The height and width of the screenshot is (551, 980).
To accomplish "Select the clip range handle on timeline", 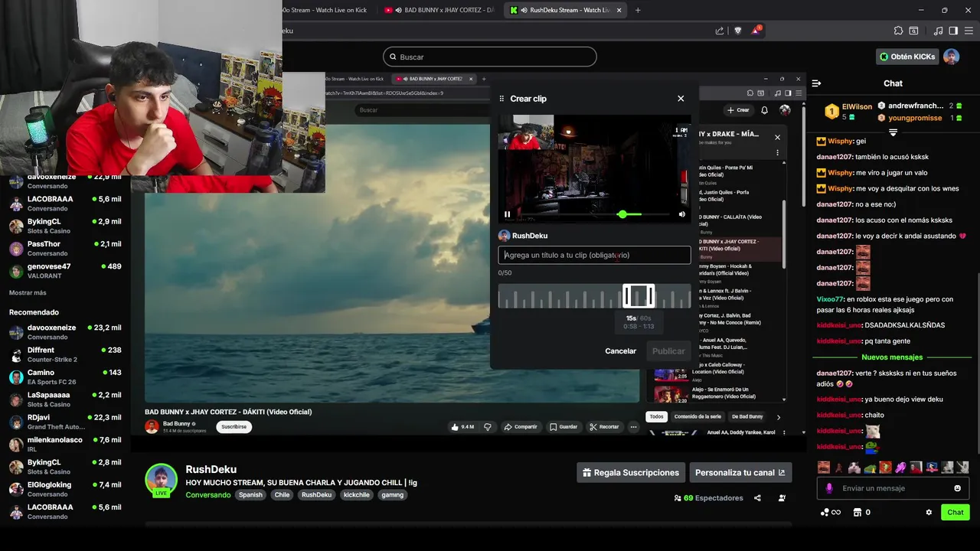I will (x=639, y=296).
